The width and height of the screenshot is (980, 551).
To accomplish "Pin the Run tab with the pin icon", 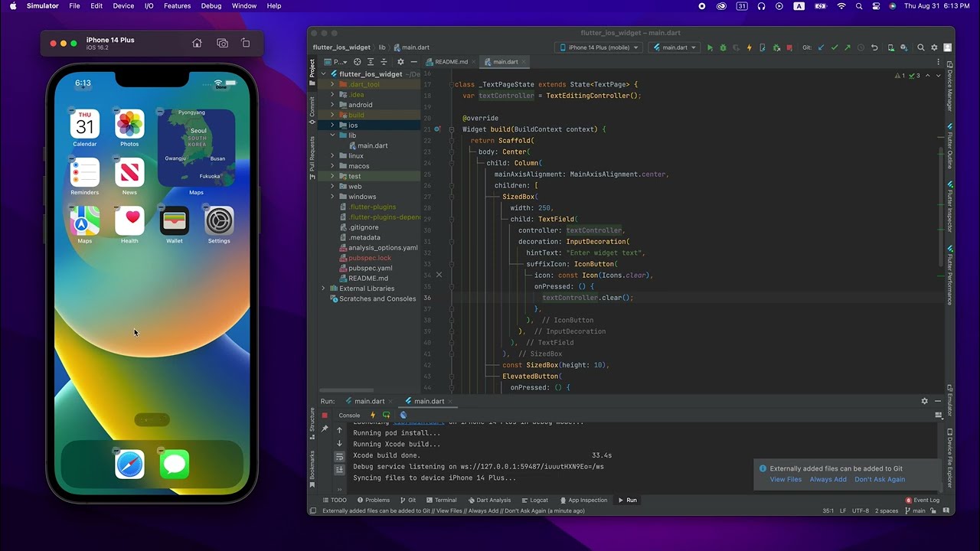I will coord(325,429).
